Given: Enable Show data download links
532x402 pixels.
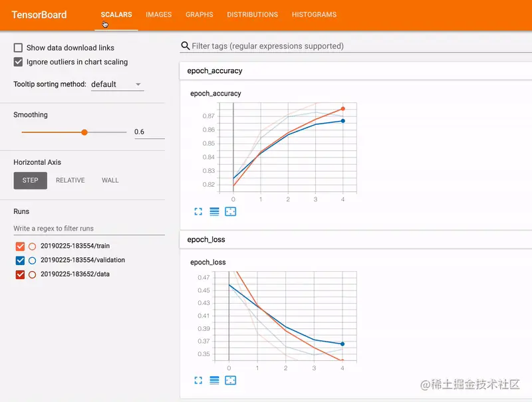Looking at the screenshot, I should point(17,47).
